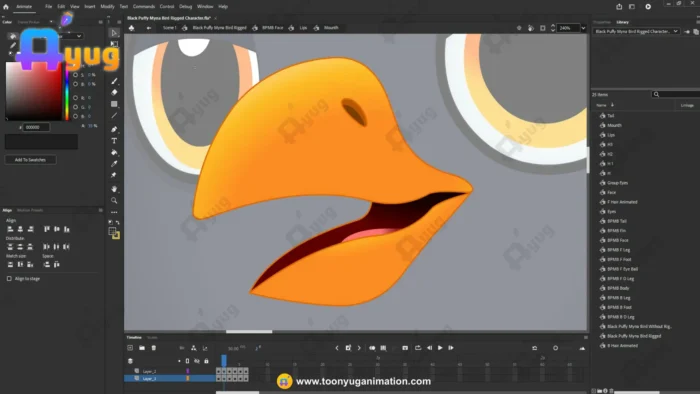The height and width of the screenshot is (394, 700).
Task: Click the Center Stage icon
Action: click(519, 28)
